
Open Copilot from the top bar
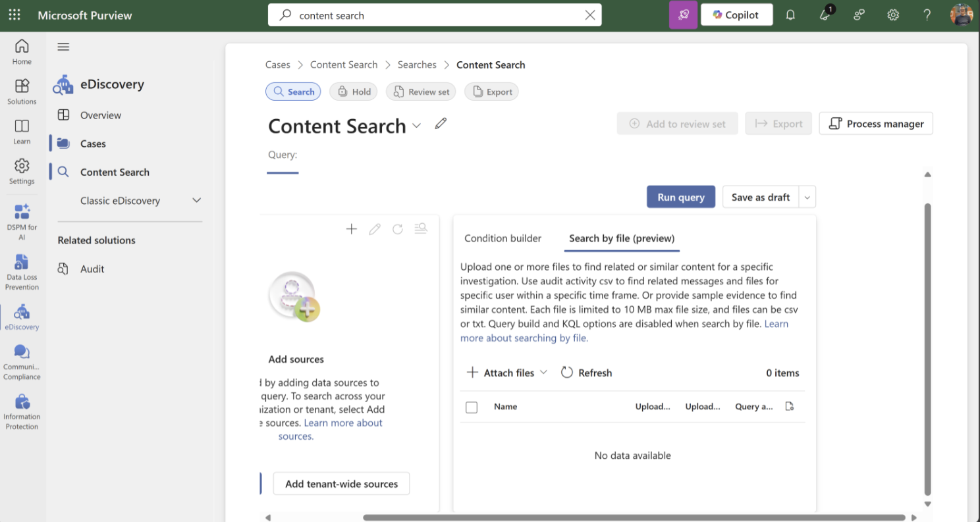736,14
